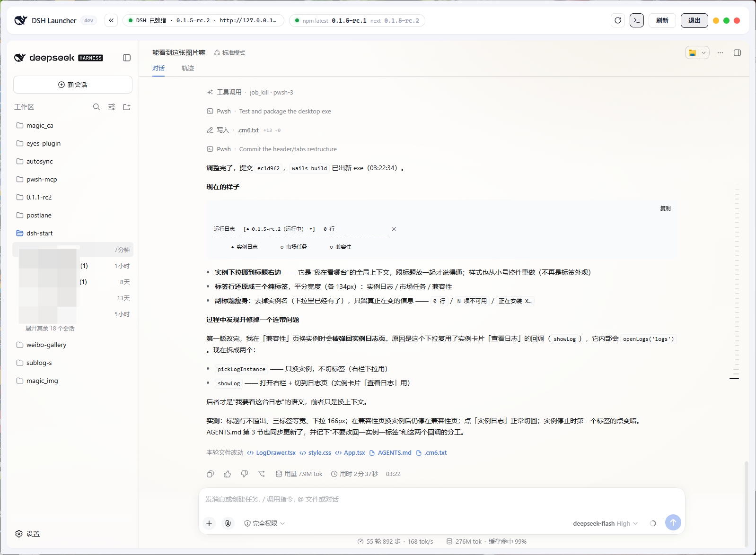Viewport: 756px width, 555px height.
Task: Open the terminal console icon button
Action: pyautogui.click(x=637, y=20)
